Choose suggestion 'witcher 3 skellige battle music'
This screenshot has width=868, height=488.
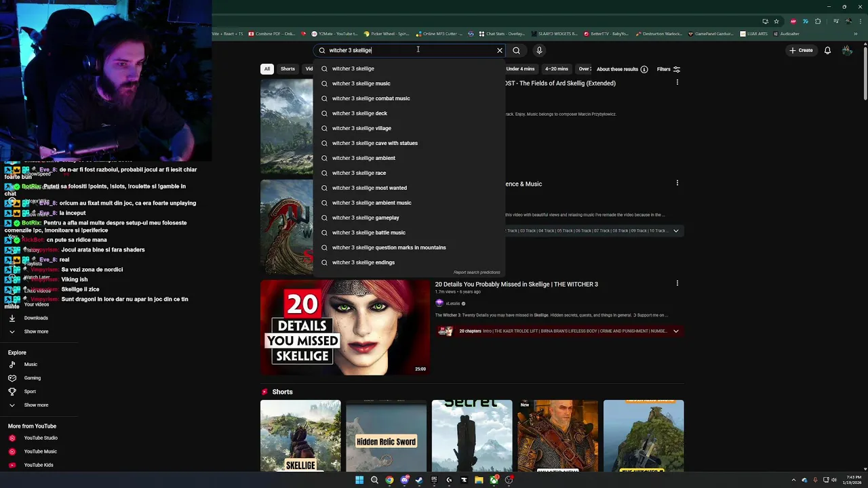coord(409,232)
